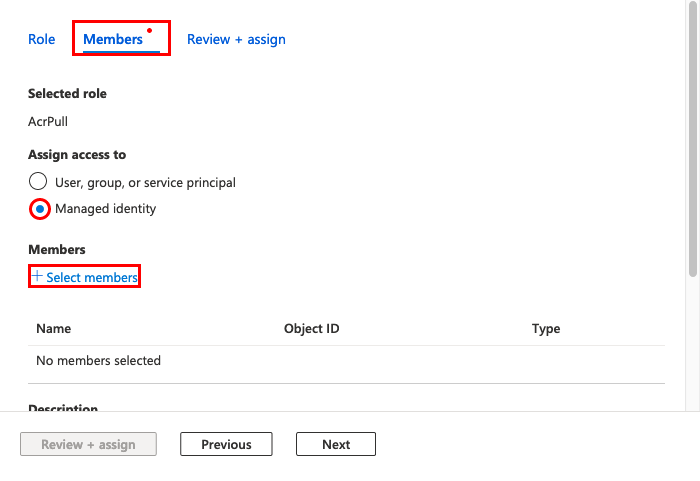The width and height of the screenshot is (700, 481).
Task: Click the Type column header
Action: (546, 329)
